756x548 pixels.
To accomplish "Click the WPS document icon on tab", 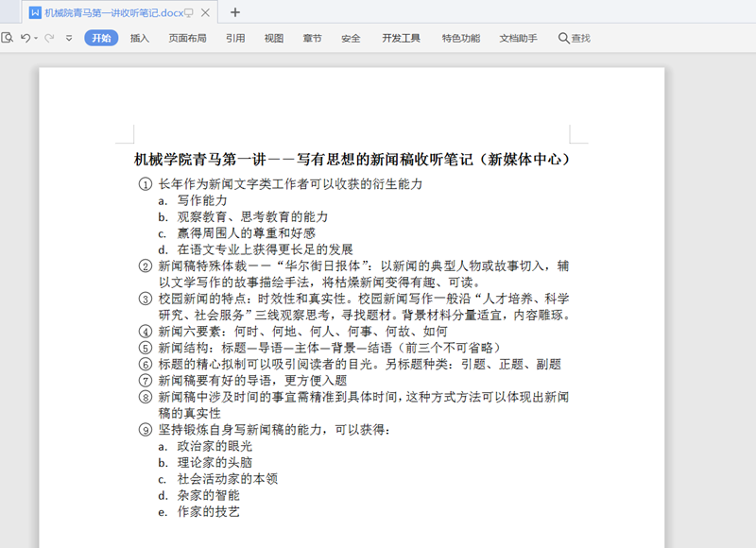I will click(x=35, y=13).
